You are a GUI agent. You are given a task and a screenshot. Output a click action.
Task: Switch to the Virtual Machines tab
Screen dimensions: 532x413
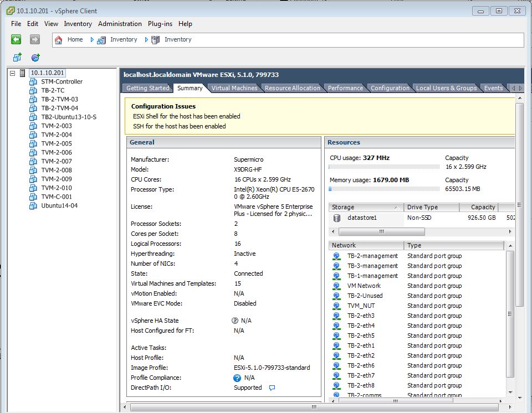(234, 88)
